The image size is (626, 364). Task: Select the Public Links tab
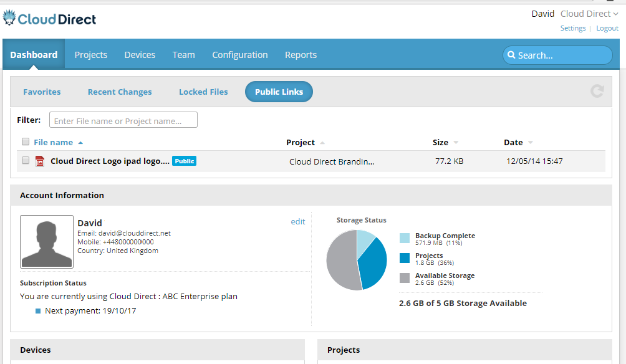(x=279, y=92)
